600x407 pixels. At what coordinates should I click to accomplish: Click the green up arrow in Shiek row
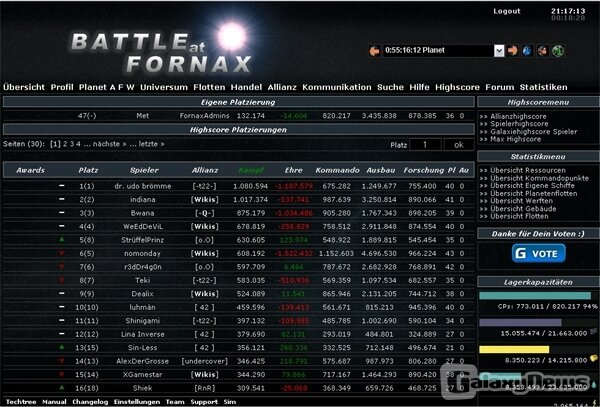[x=62, y=387]
